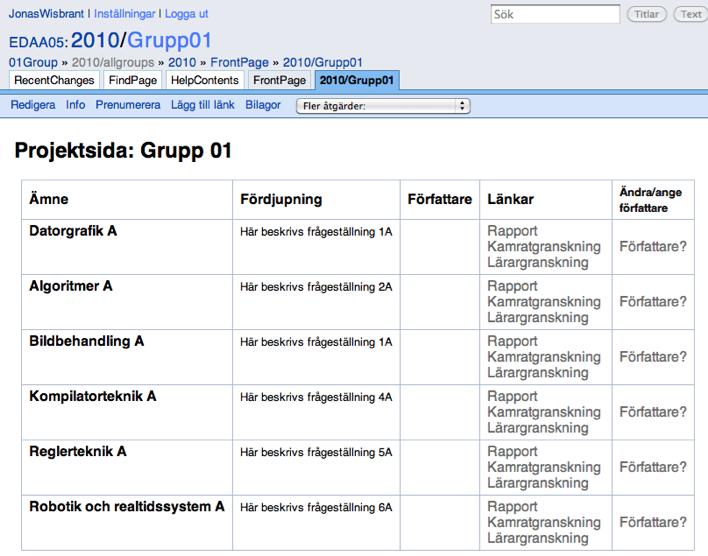708x556 pixels.
Task: Click the Logga ut link
Action: pos(186,14)
